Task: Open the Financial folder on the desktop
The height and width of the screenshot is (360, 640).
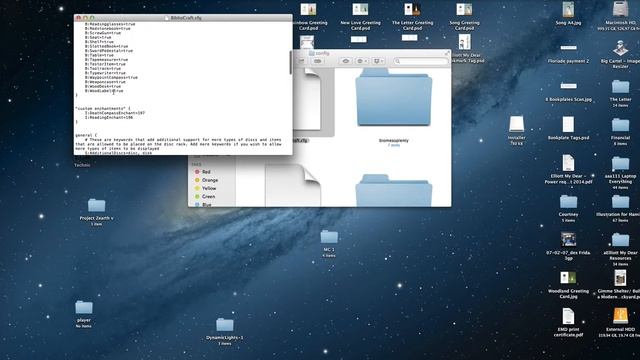Action: [x=620, y=125]
